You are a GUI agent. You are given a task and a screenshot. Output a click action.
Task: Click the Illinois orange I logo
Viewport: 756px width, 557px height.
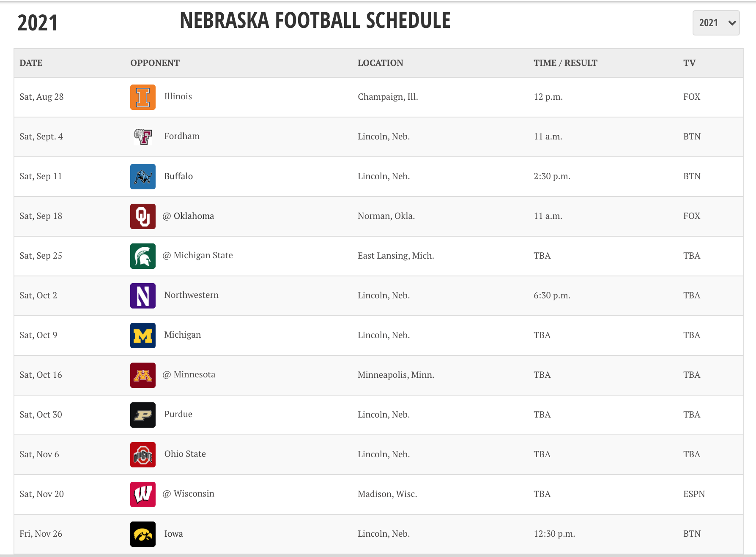pos(143,97)
